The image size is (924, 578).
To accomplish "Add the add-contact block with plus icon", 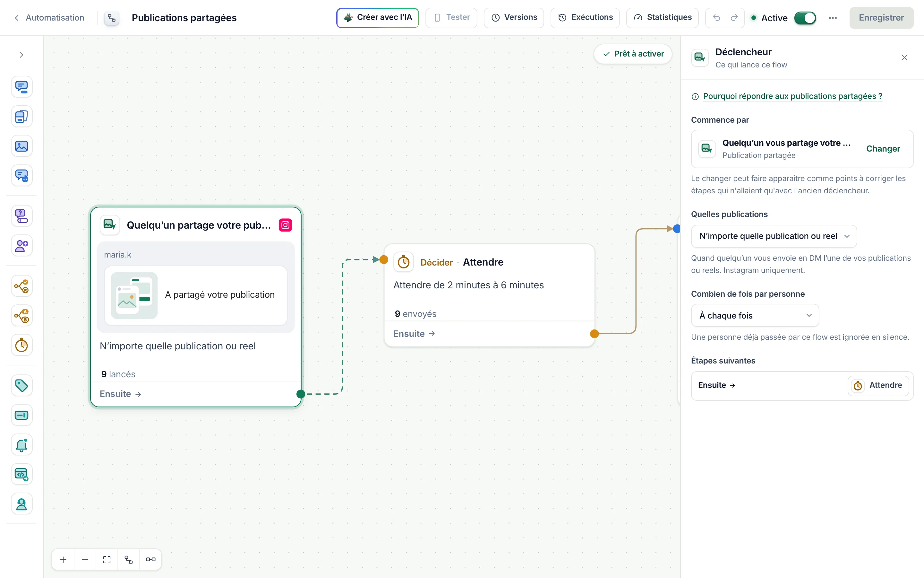I will tap(21, 245).
